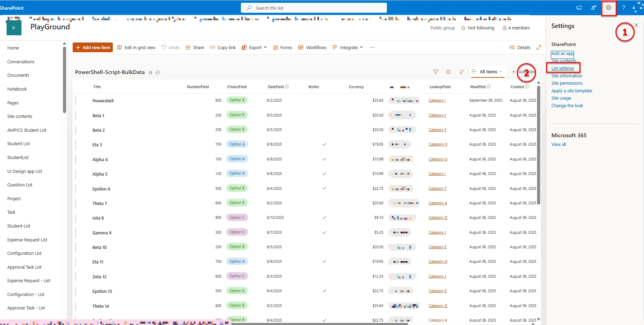This screenshot has width=644, height=325.
Task: Click the info icon beside Created header
Action: [x=527, y=87]
